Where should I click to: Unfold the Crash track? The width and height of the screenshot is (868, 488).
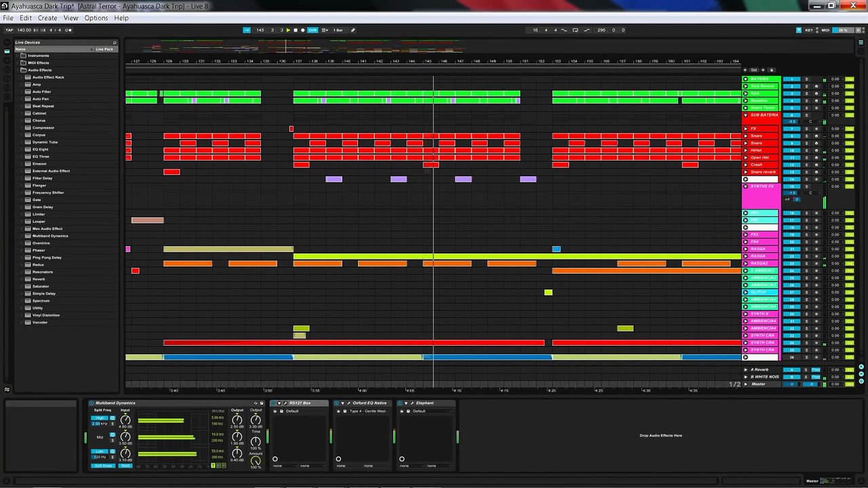pos(746,165)
